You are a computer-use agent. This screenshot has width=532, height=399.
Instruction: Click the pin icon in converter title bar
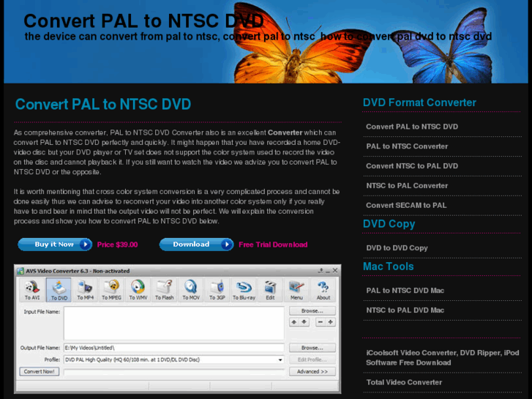(x=321, y=271)
